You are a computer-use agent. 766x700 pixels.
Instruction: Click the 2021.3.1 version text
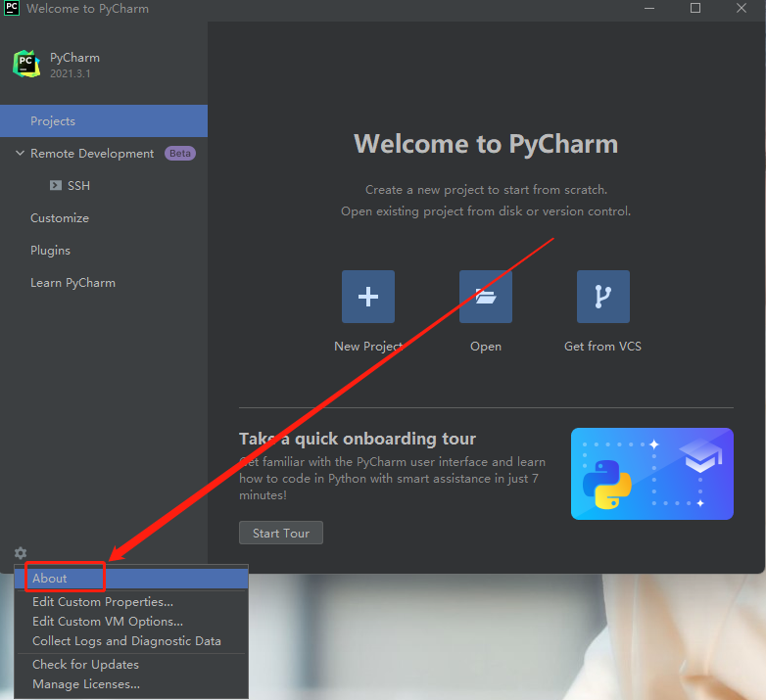pyautogui.click(x=70, y=73)
